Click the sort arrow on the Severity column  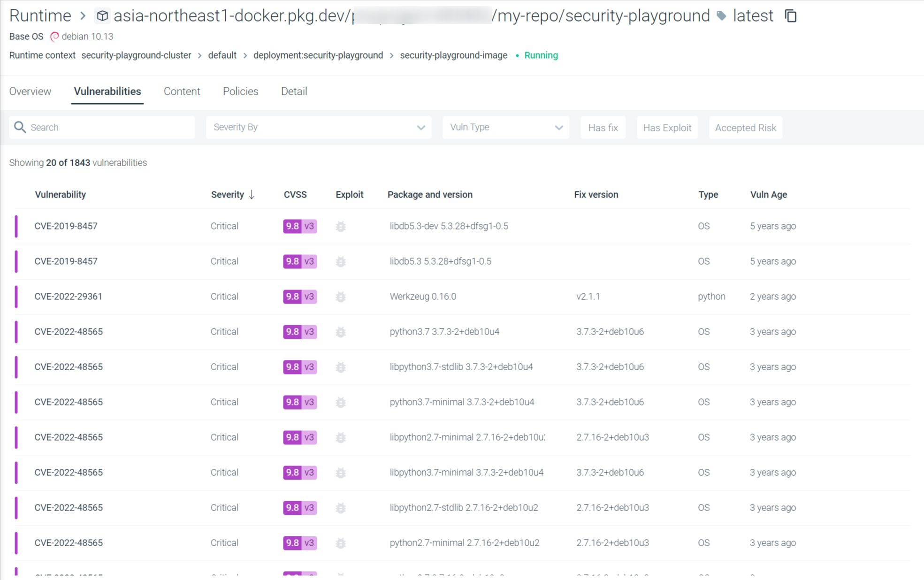click(252, 194)
